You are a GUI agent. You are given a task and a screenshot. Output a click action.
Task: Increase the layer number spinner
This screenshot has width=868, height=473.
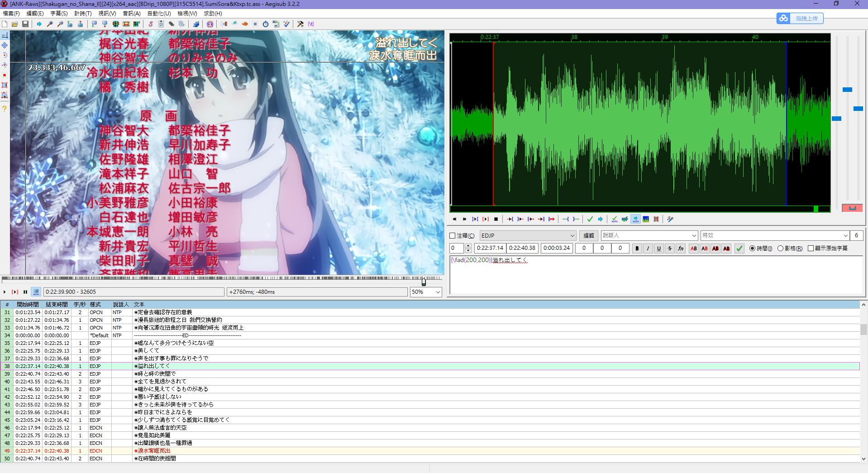[468, 246]
